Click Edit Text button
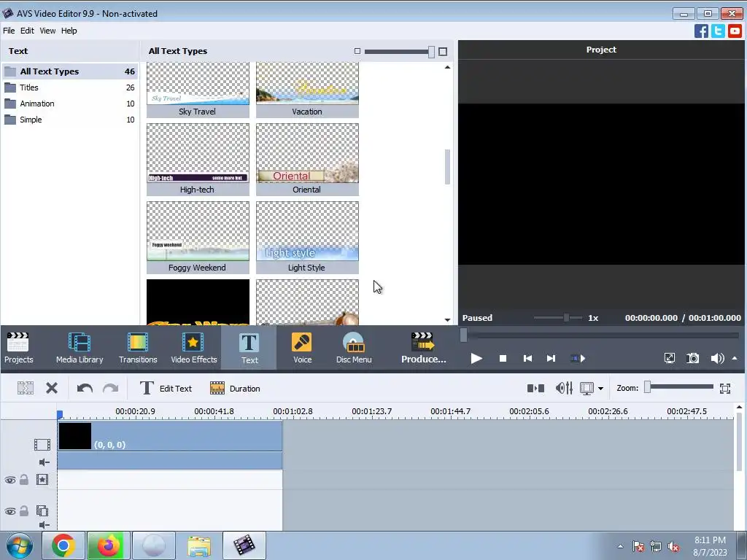Image resolution: width=747 pixels, height=560 pixels. pyautogui.click(x=166, y=389)
